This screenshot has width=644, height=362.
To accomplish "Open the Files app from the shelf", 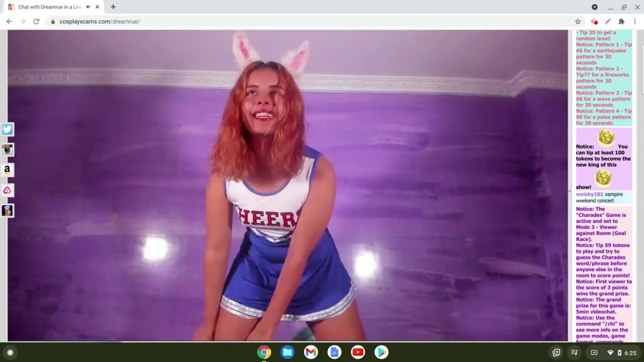I will tap(288, 352).
